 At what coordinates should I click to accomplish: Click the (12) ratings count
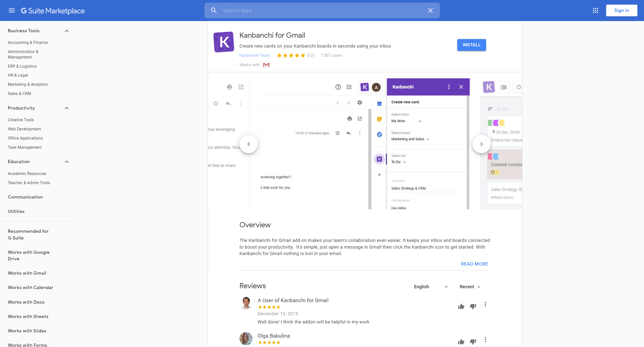[311, 55]
